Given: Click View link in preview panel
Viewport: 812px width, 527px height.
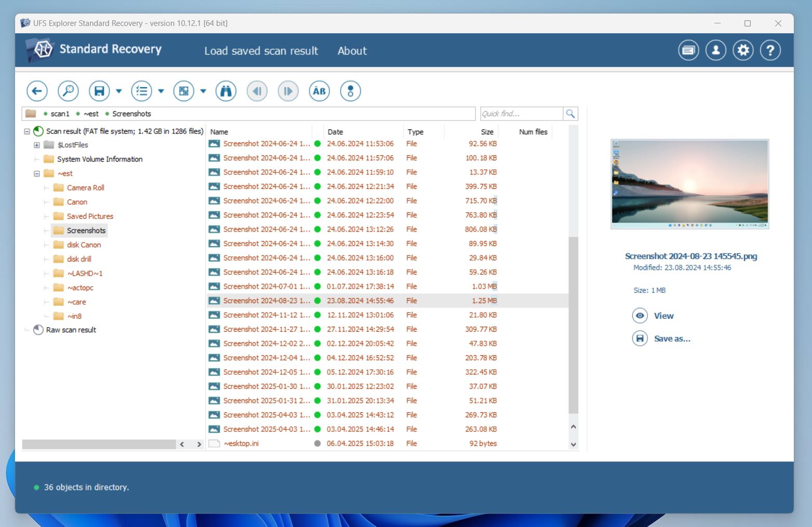Looking at the screenshot, I should (x=653, y=316).
